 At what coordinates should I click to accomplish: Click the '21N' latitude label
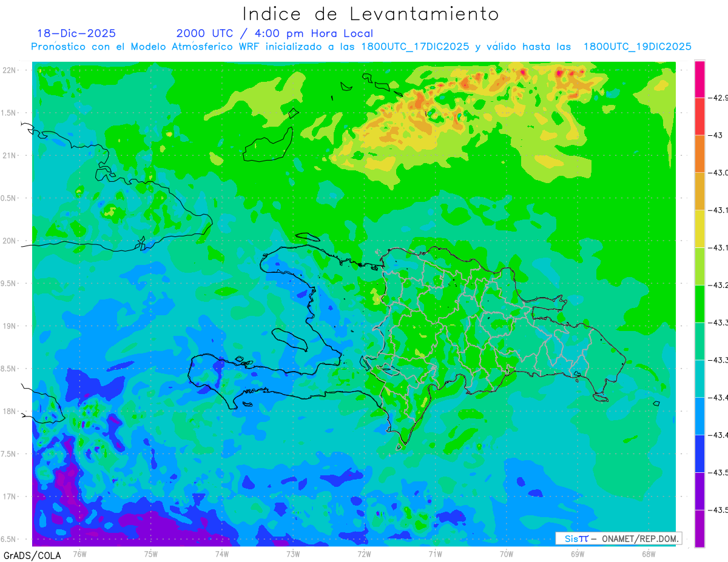coord(10,155)
